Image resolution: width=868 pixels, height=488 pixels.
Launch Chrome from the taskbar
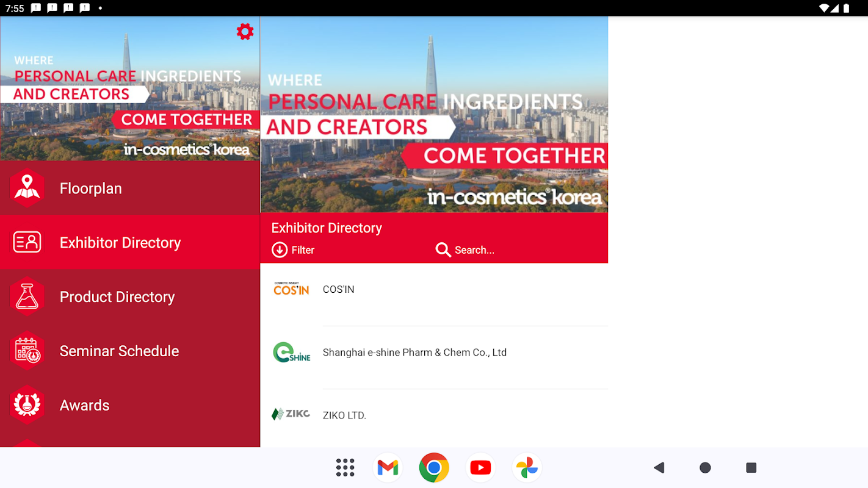point(434,467)
